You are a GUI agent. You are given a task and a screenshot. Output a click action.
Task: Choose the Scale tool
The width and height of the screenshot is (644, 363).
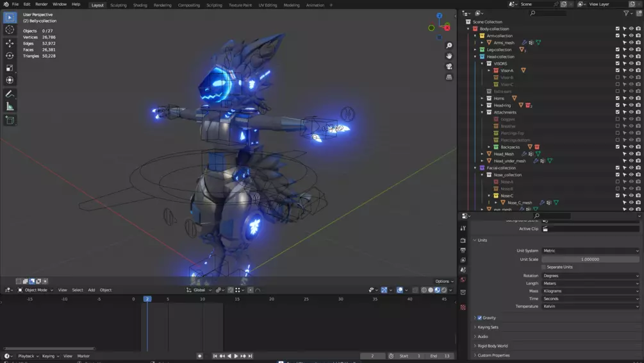(x=10, y=67)
